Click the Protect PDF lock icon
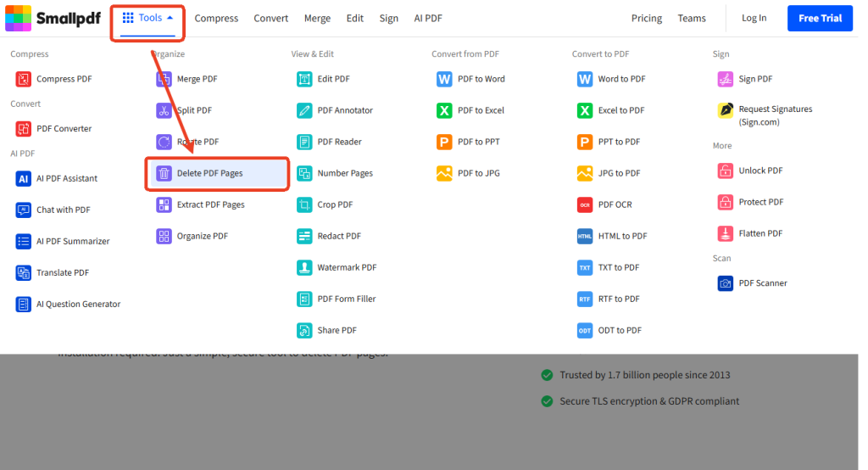 tap(726, 202)
